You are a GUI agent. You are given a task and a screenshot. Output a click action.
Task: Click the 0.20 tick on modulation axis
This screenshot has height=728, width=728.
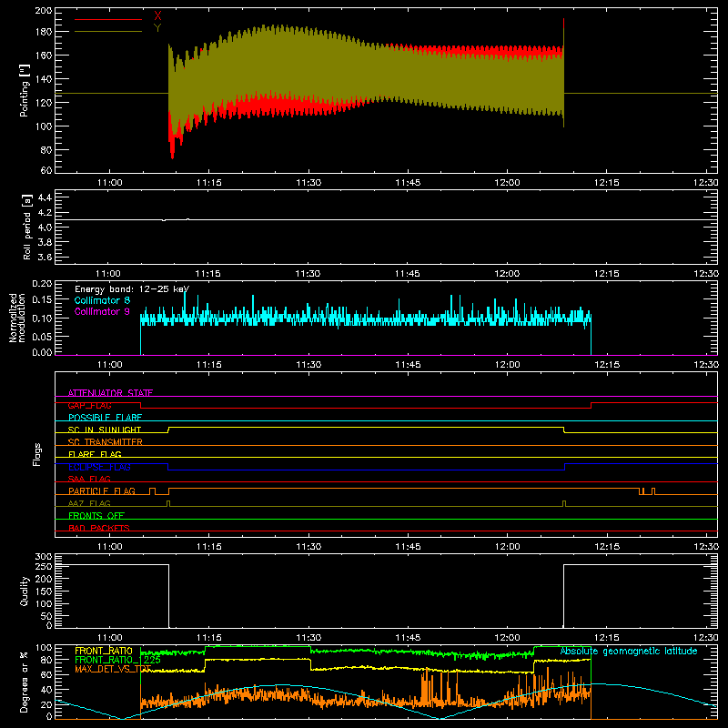(x=42, y=284)
